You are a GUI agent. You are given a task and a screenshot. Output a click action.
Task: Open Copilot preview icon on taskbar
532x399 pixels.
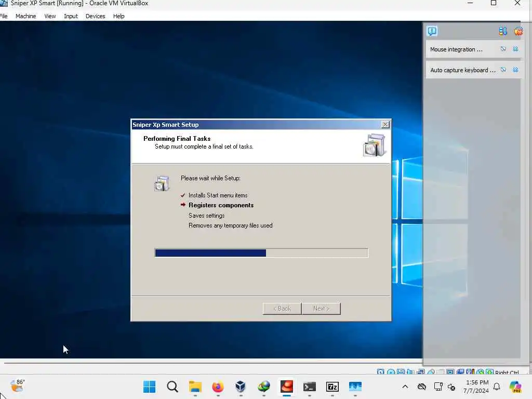[x=515, y=387]
